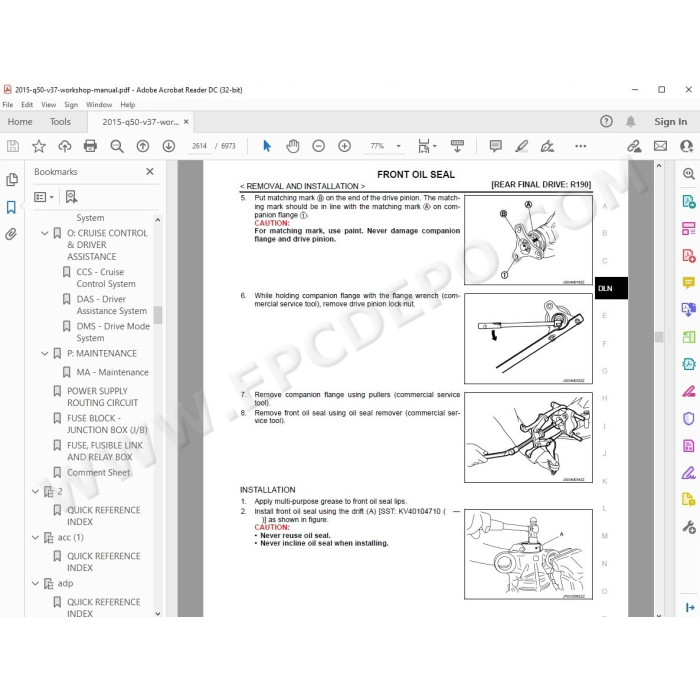
Task: Close the 2015-q50-v37-wor... document tab
Action: click(186, 121)
